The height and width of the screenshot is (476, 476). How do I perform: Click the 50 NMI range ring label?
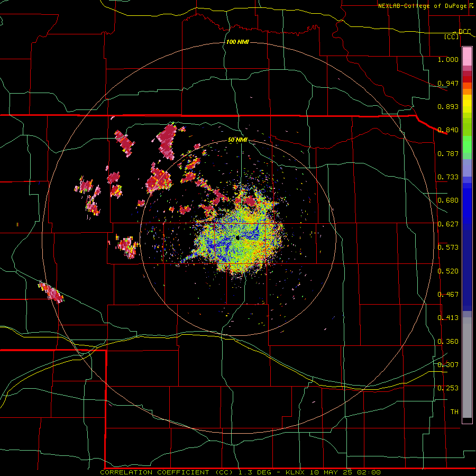click(237, 140)
